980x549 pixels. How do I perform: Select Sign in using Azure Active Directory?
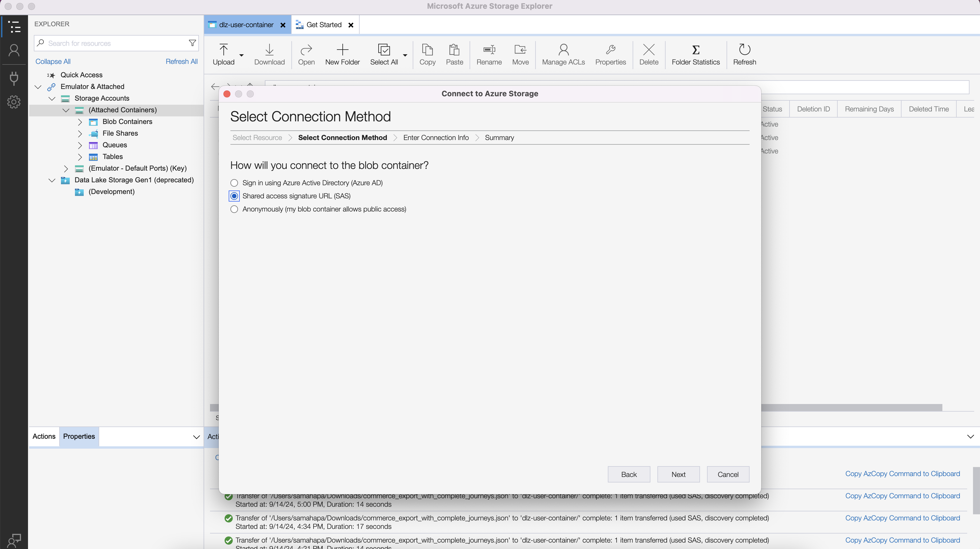[234, 183]
